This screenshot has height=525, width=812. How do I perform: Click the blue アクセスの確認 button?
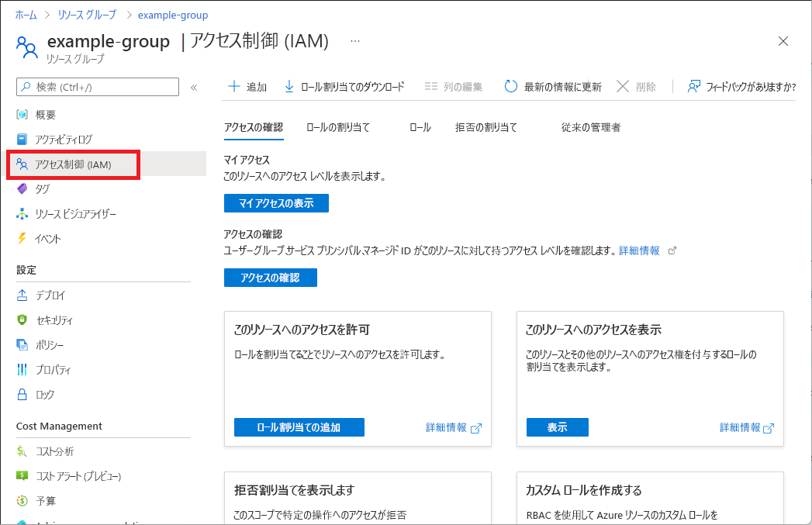271,278
